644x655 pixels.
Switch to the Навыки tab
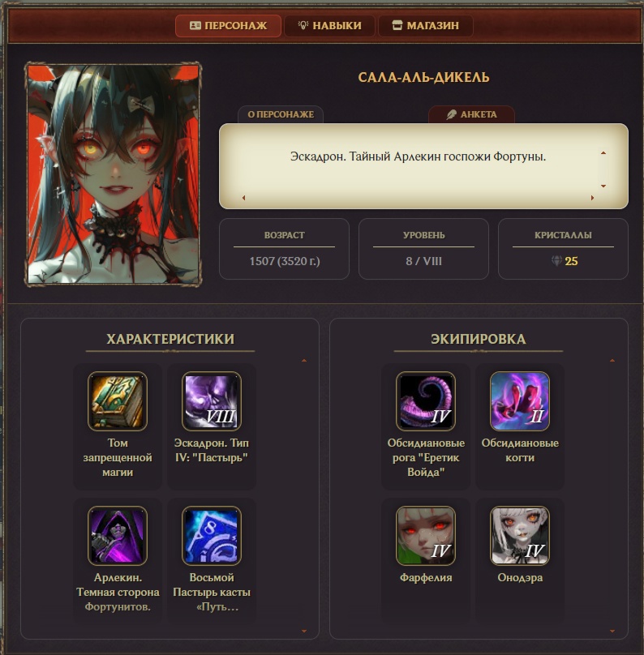[x=330, y=25]
